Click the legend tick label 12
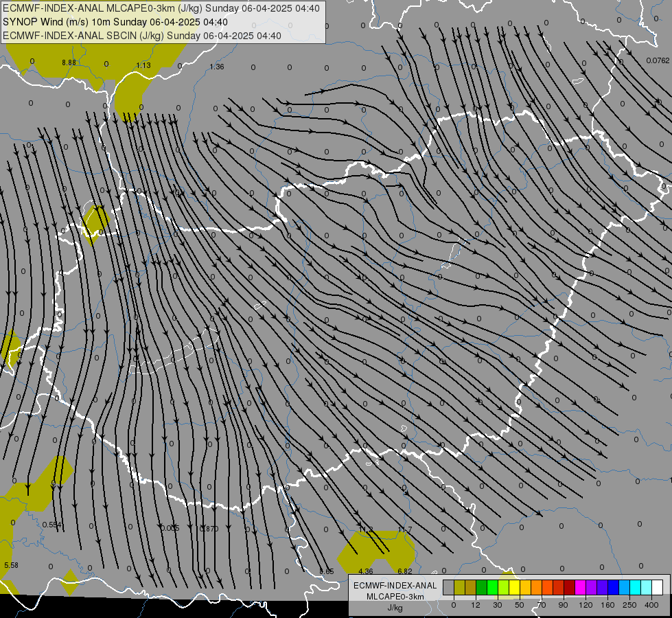This screenshot has height=618, width=672. pos(476,605)
